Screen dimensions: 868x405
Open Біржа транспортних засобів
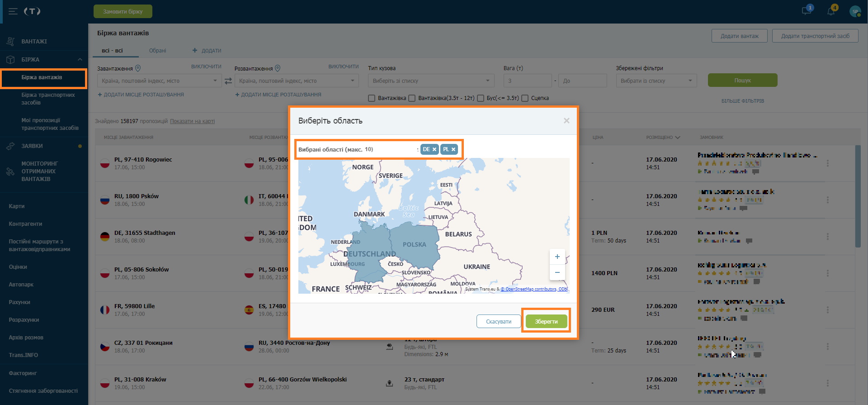[x=48, y=99]
